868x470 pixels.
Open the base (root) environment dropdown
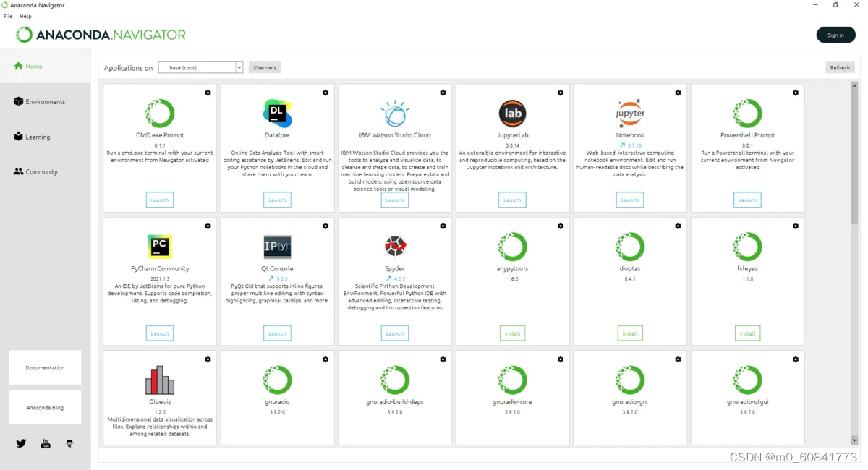pos(200,67)
